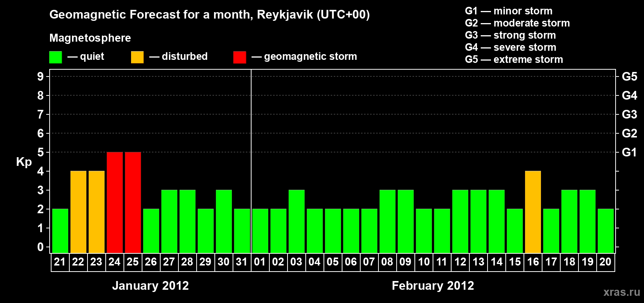
Task: Select the green bar for February 03
Action: [x=297, y=221]
